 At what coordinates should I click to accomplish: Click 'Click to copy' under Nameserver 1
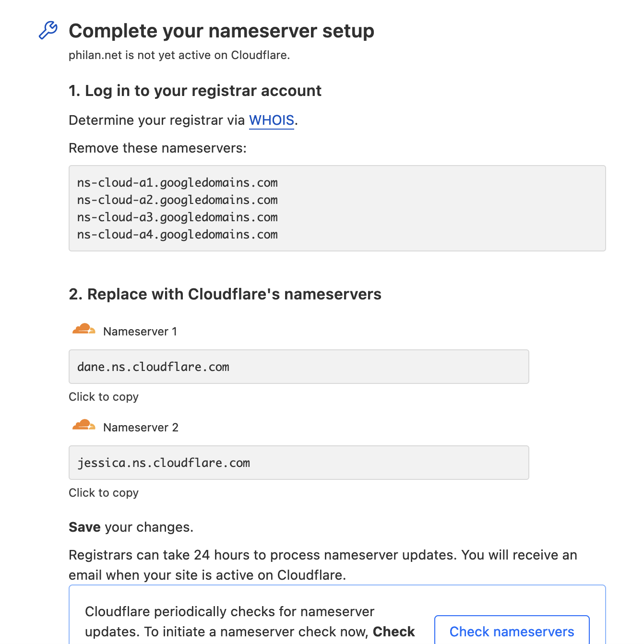104,397
